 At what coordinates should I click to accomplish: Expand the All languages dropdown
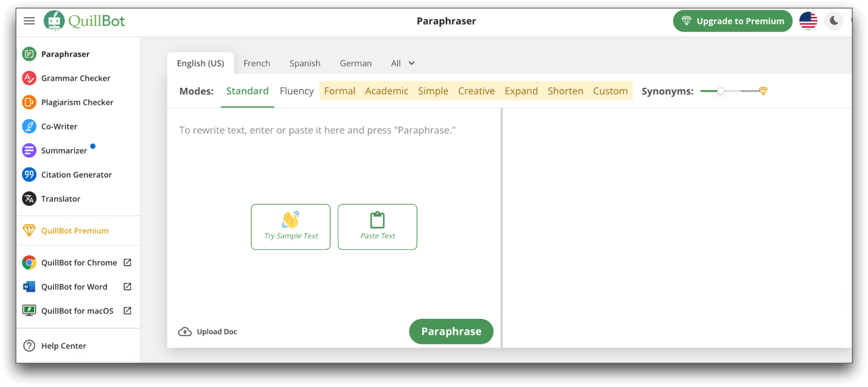pos(403,63)
